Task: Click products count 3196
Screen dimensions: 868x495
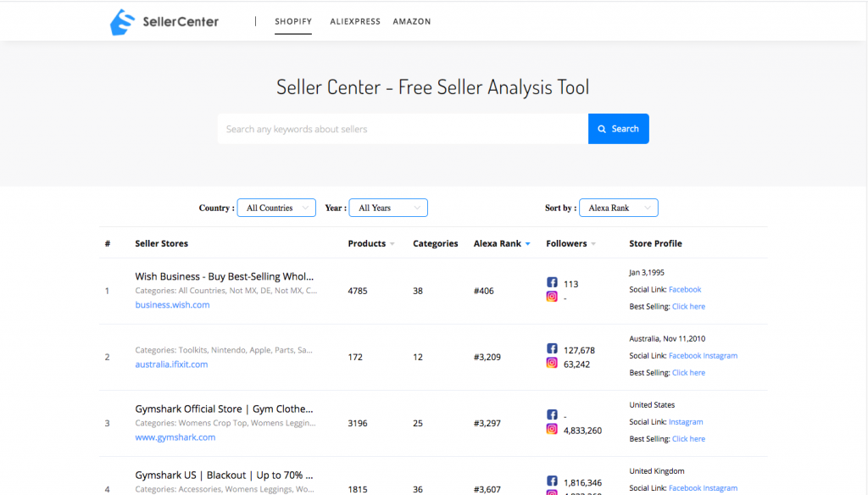Action: tap(358, 424)
